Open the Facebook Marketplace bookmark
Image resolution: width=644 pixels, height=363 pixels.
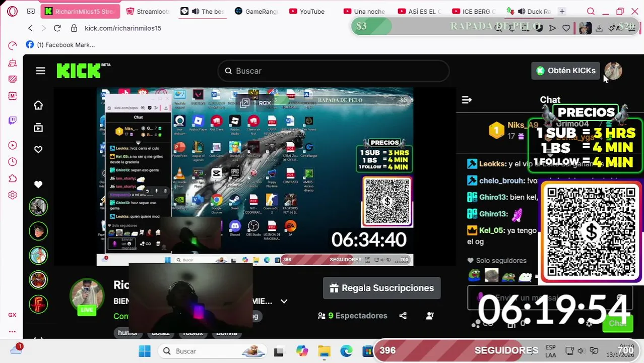click(60, 45)
